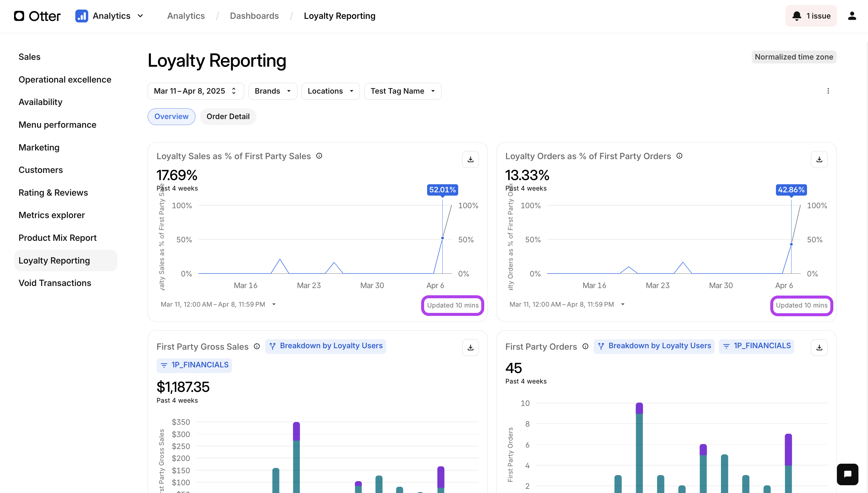Expand the Locations filter dropdown
868x493 pixels.
330,91
